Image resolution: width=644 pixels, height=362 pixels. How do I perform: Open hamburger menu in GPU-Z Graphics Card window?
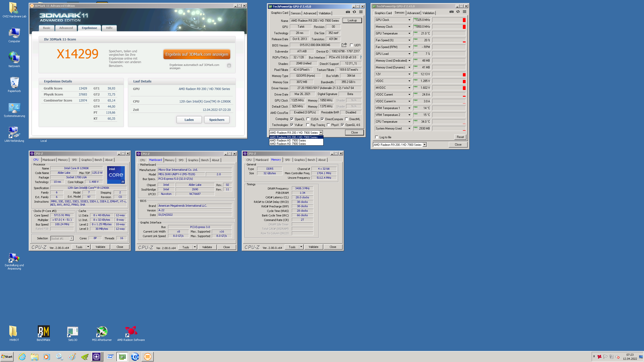pyautogui.click(x=361, y=12)
